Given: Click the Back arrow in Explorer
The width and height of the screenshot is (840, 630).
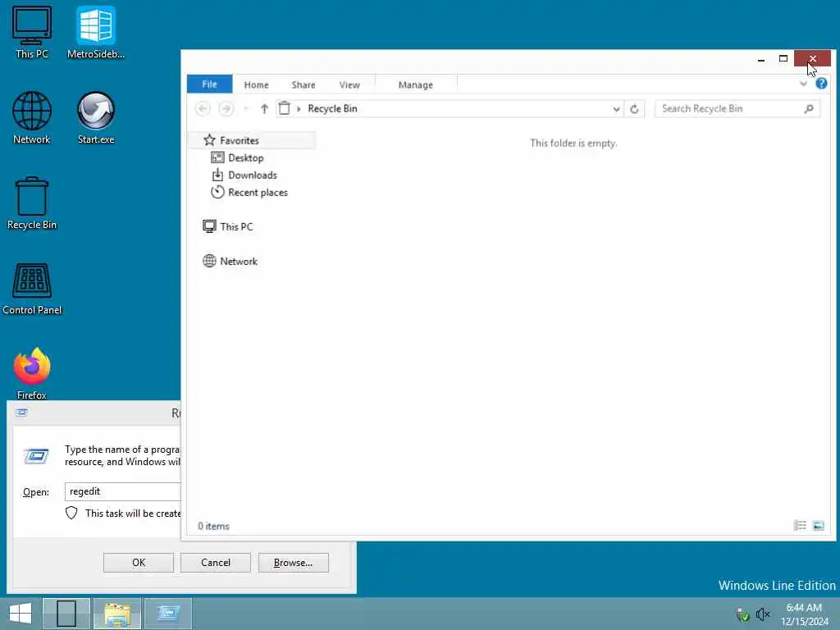Looking at the screenshot, I should click(203, 109).
